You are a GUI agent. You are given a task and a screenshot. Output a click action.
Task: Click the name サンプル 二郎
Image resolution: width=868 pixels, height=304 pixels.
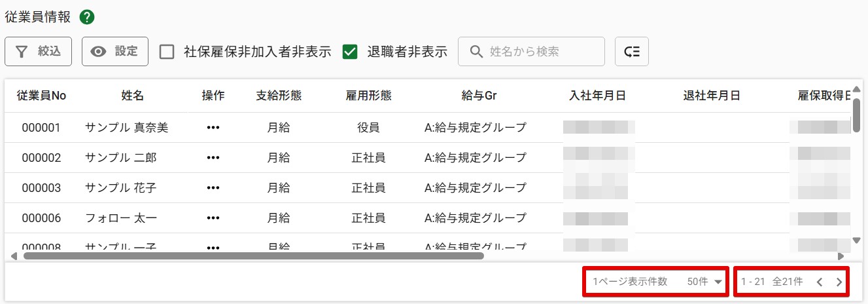tap(121, 158)
